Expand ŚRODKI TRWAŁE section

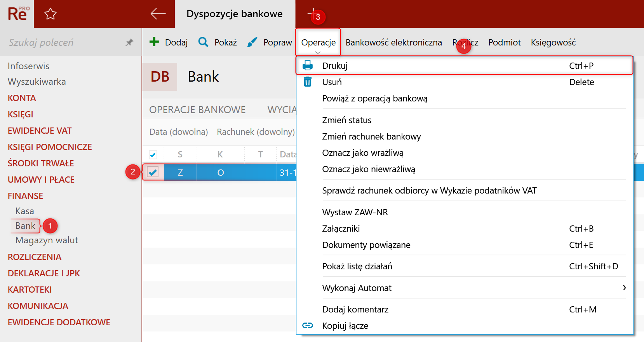tap(41, 163)
